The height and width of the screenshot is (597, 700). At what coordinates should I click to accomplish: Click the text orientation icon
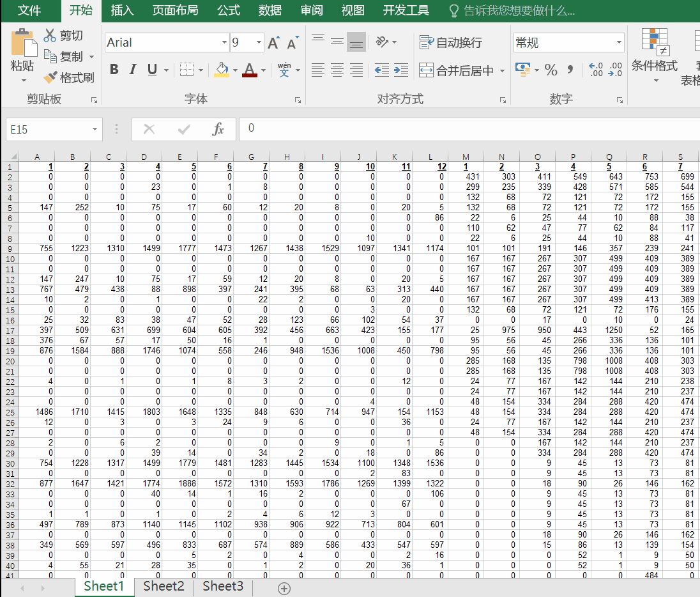[x=382, y=42]
